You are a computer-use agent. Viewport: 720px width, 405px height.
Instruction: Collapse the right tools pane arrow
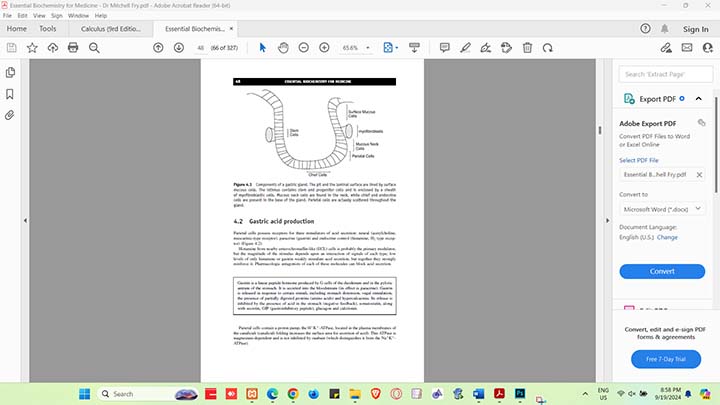click(608, 218)
